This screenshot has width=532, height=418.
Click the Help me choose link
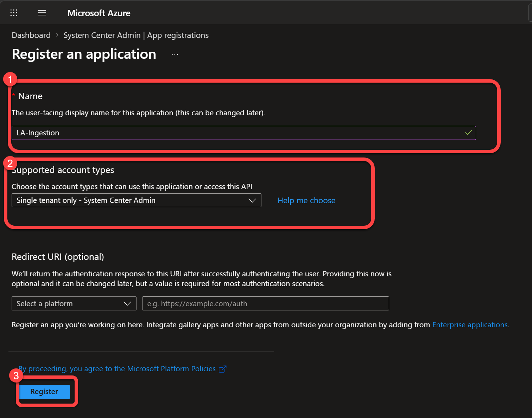point(306,200)
